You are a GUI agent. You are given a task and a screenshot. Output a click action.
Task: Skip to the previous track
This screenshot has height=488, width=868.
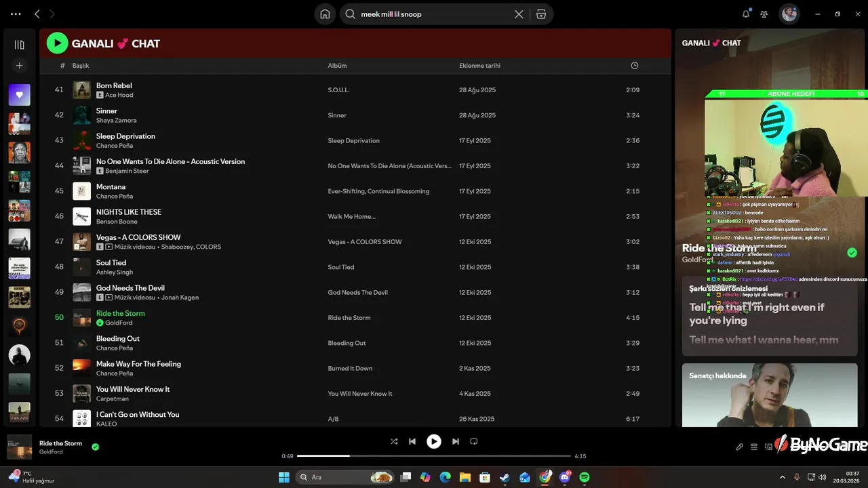point(412,441)
